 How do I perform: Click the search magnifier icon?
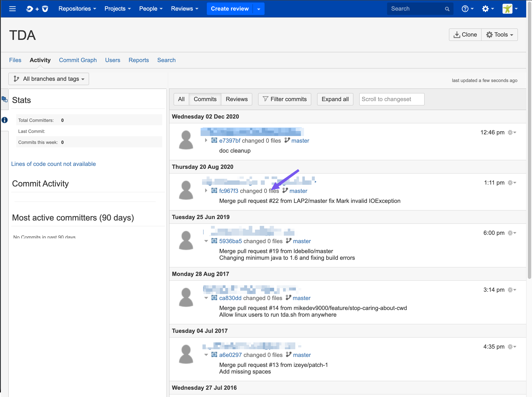tap(447, 9)
